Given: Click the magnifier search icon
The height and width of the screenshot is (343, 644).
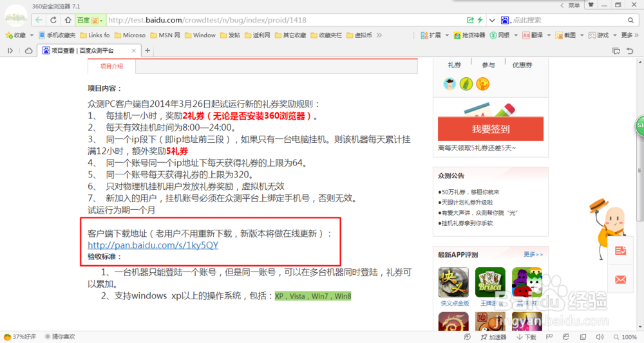Looking at the screenshot, I should tap(630, 20).
